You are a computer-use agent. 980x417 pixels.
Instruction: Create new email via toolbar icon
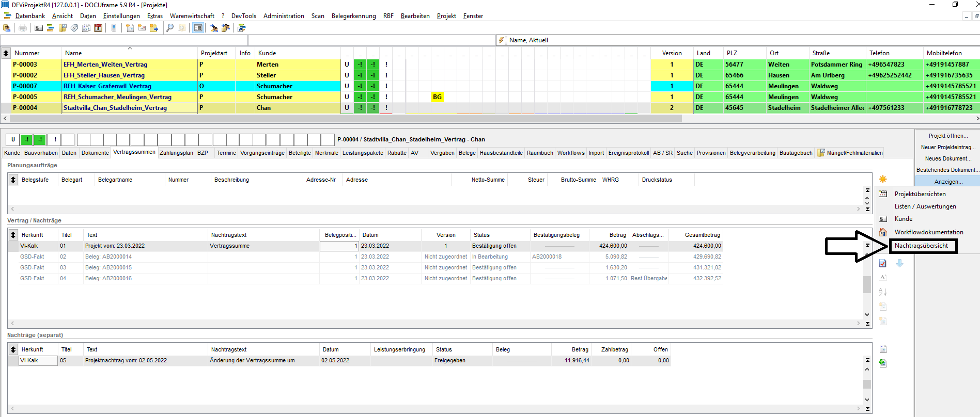click(x=142, y=28)
